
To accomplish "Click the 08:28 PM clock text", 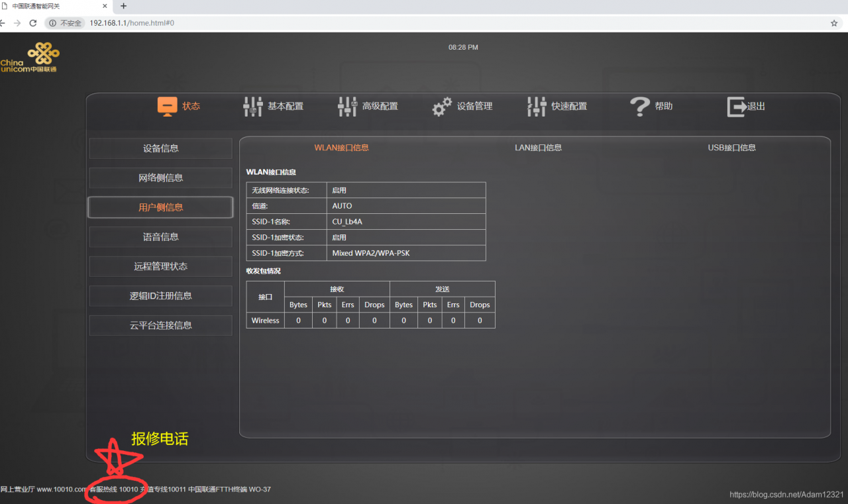I will click(463, 48).
